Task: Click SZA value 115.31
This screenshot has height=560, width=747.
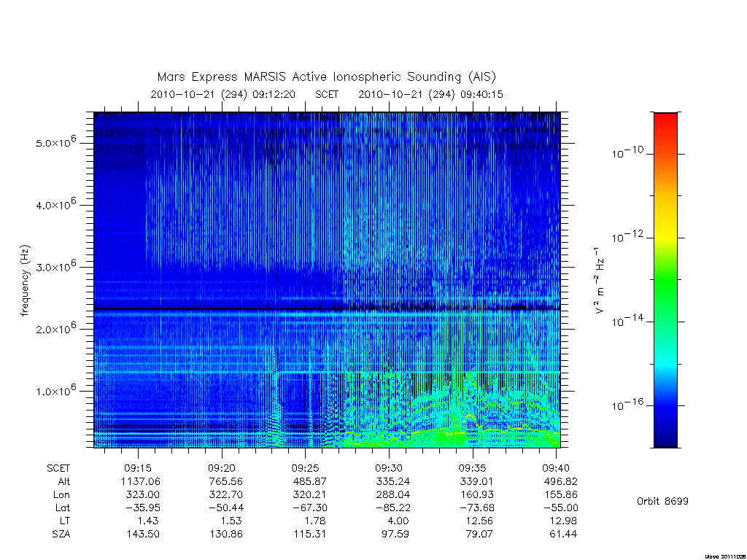Action: point(310,534)
